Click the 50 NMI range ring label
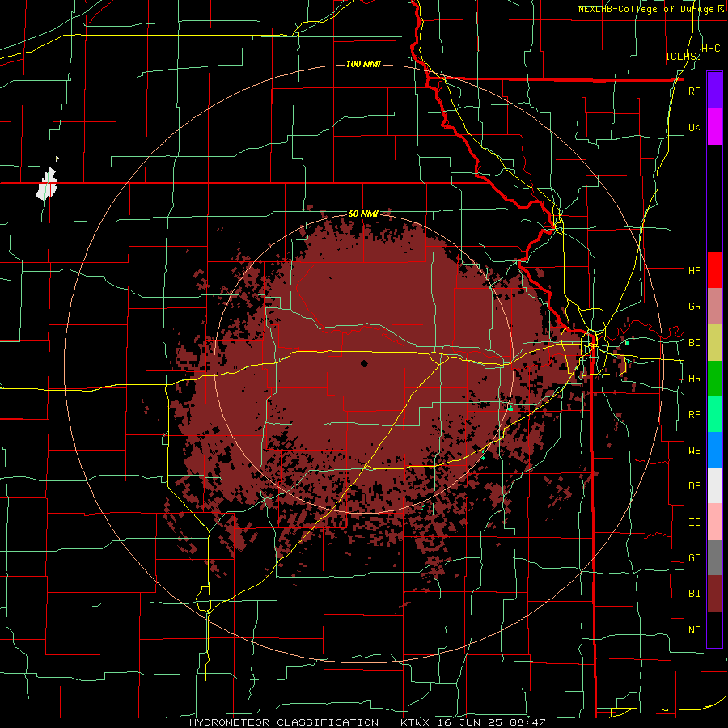728x728 pixels. point(363,214)
